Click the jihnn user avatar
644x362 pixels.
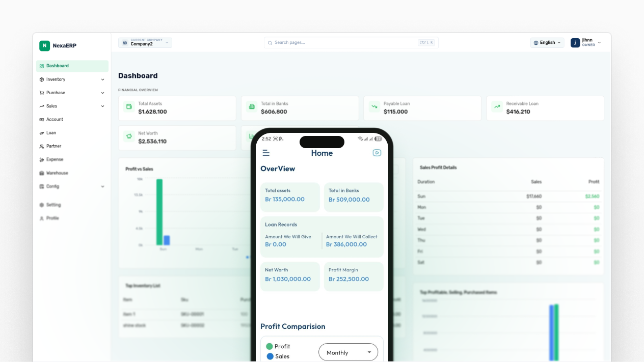[575, 43]
